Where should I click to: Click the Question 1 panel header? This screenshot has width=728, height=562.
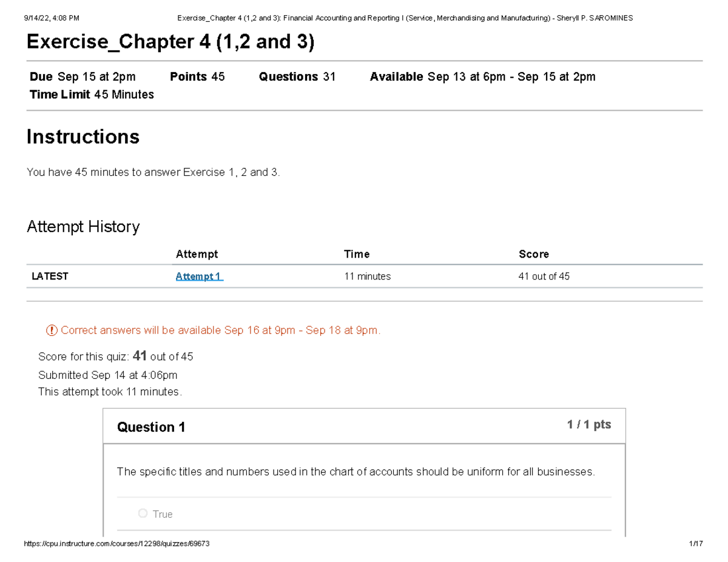[150, 427]
